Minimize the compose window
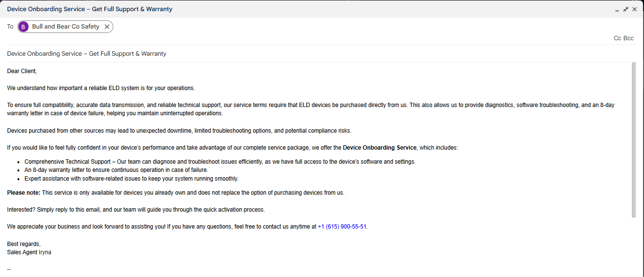 point(617,10)
